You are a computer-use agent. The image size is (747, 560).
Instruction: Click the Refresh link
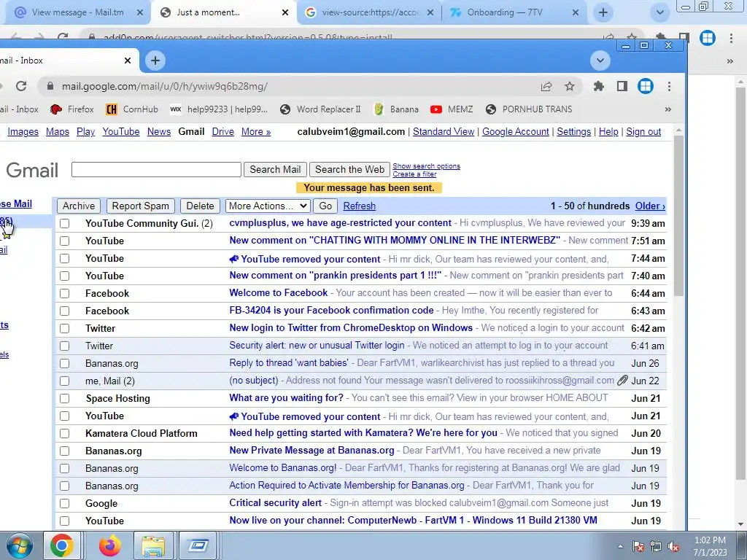click(359, 206)
